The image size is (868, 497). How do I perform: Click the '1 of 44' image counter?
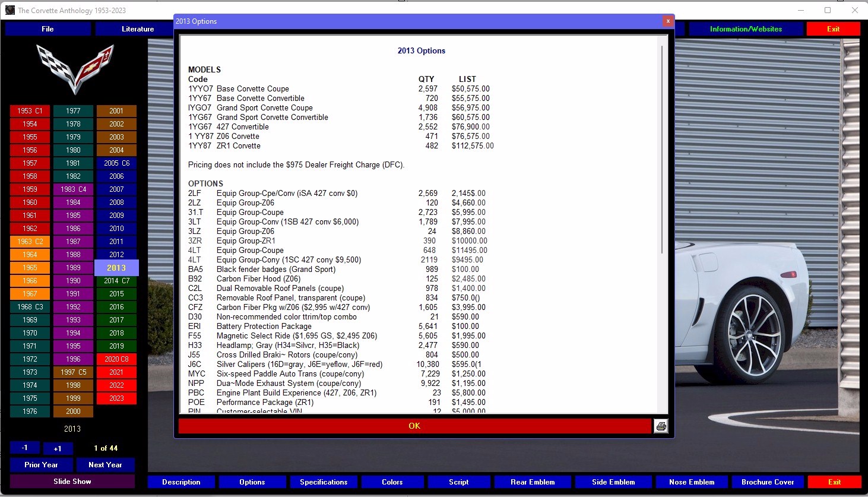(x=106, y=448)
